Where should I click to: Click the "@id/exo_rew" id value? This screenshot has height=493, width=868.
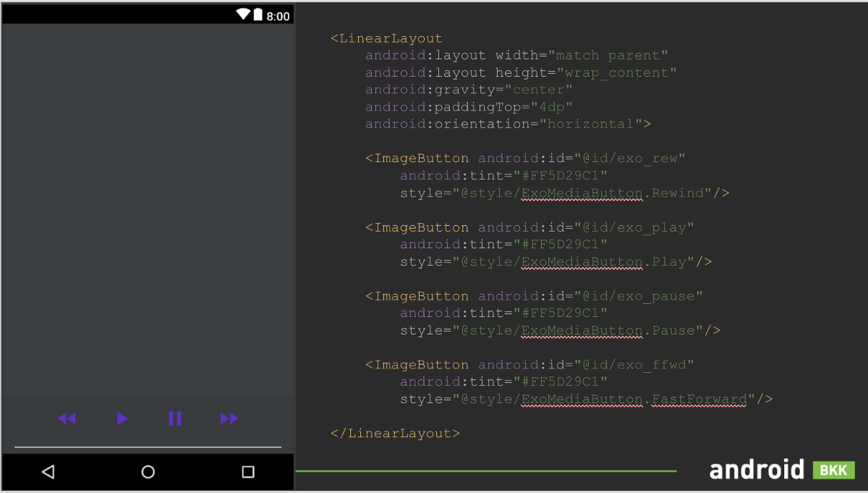630,159
